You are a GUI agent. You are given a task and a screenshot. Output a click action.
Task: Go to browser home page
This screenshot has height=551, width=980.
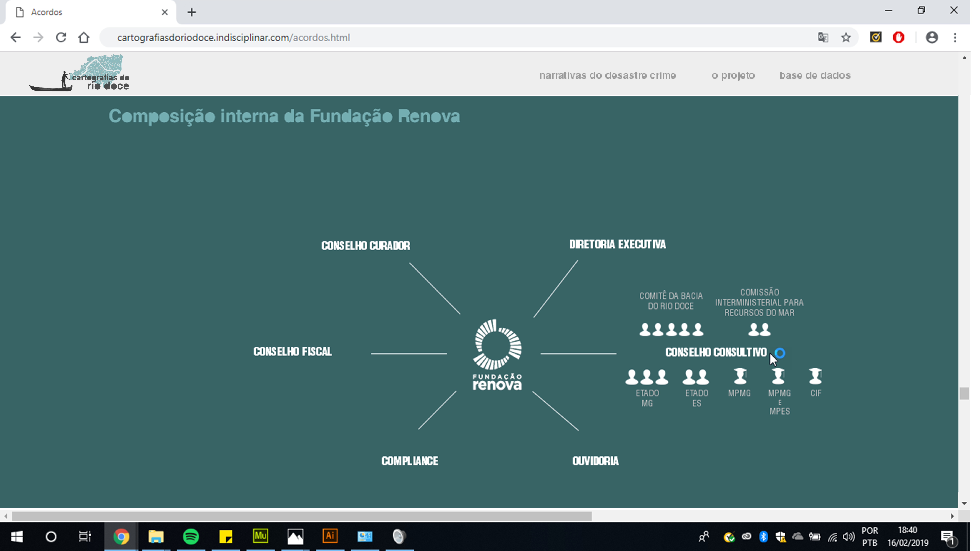(x=84, y=38)
